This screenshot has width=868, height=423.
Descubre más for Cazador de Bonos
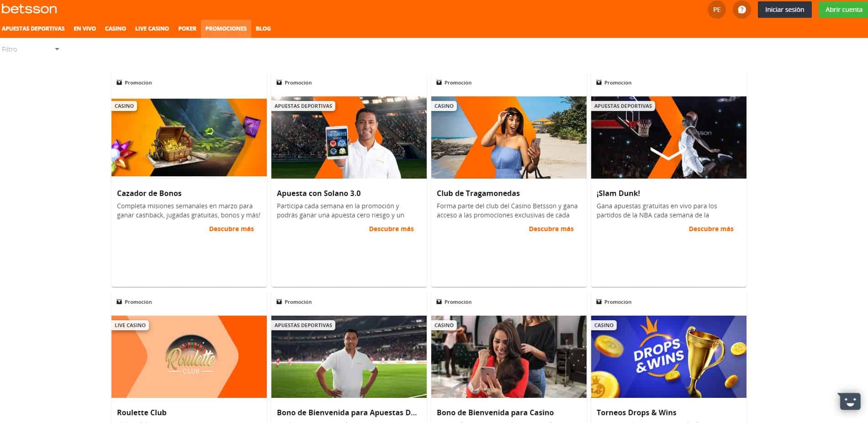point(232,229)
